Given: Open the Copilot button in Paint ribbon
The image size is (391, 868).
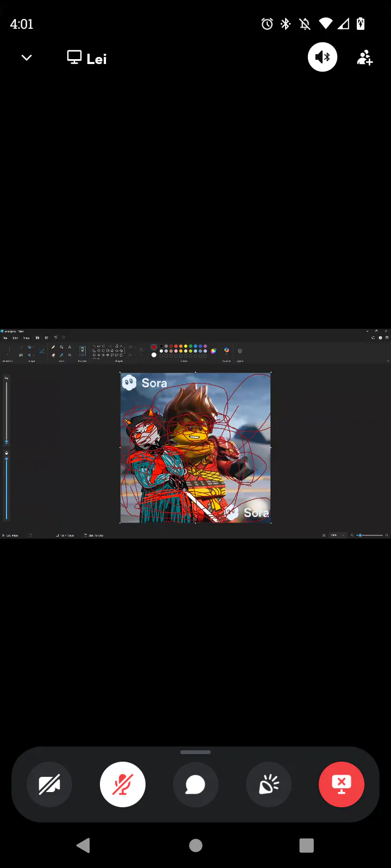Looking at the screenshot, I should coord(226,350).
